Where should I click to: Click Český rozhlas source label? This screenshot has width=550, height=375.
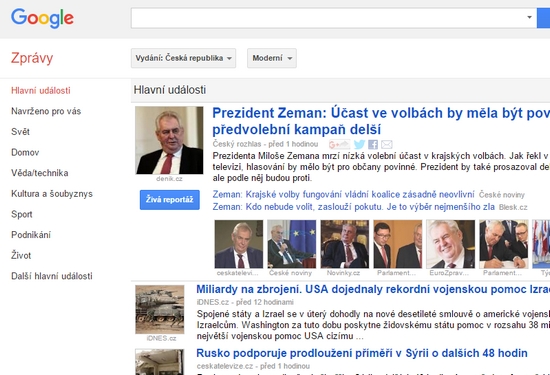[x=237, y=144]
